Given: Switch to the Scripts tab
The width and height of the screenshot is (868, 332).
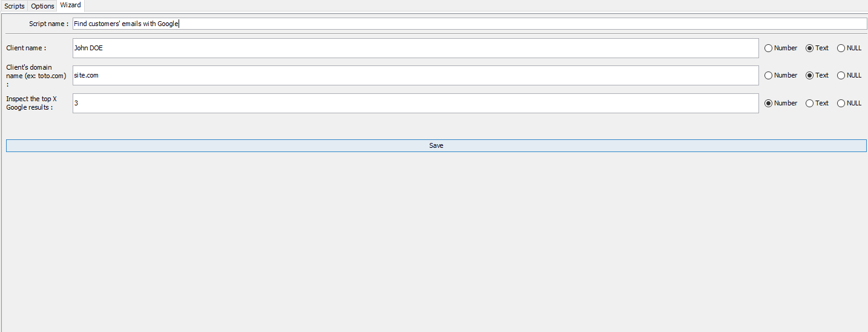Looking at the screenshot, I should (x=15, y=6).
